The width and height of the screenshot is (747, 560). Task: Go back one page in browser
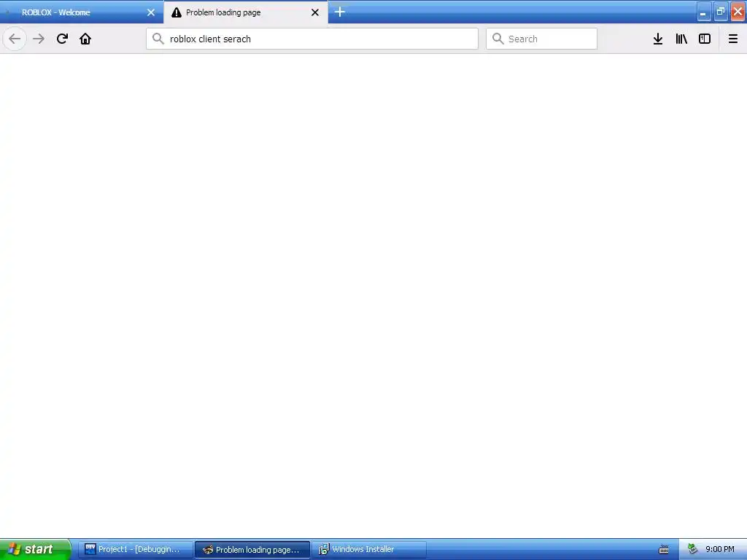click(x=15, y=39)
